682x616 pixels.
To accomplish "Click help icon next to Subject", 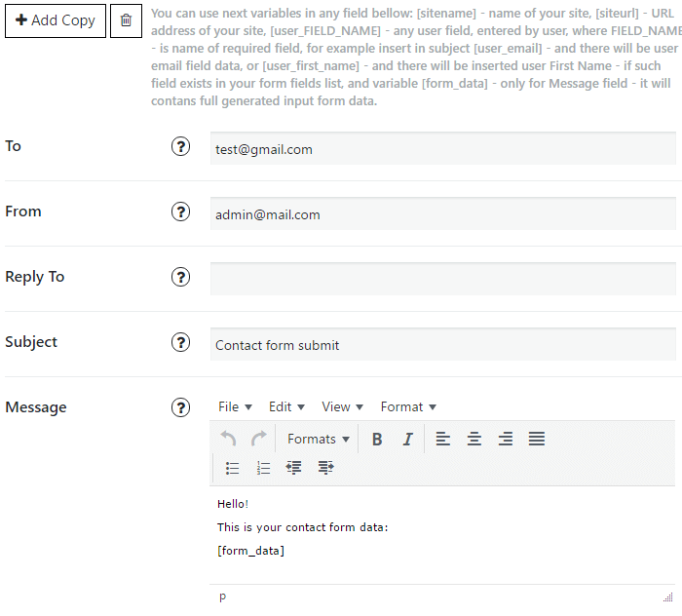I will pyautogui.click(x=180, y=342).
